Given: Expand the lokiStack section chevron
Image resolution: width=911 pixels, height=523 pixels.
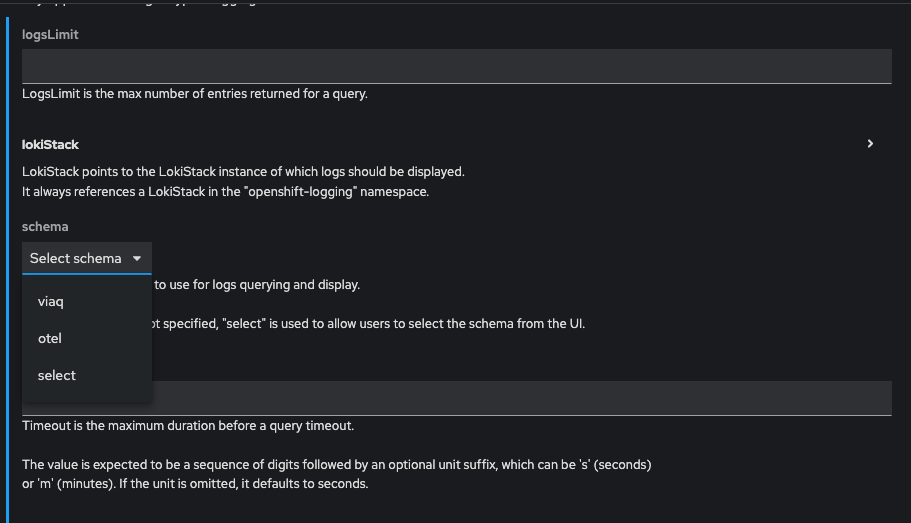Looking at the screenshot, I should point(870,144).
